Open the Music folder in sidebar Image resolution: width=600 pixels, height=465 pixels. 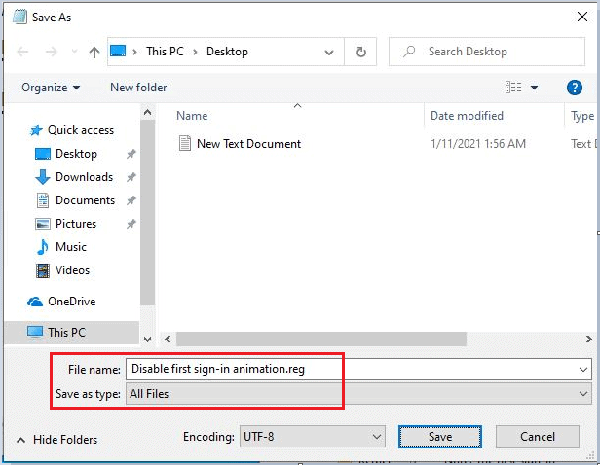(x=70, y=247)
